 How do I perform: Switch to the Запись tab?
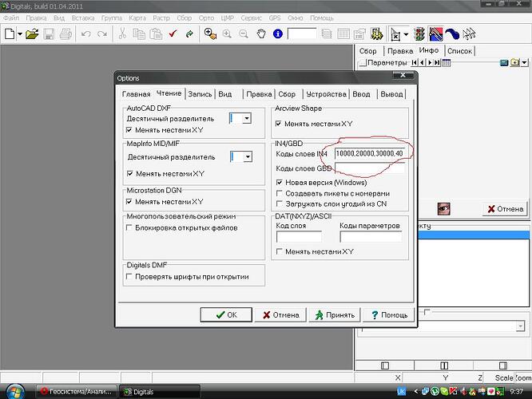[x=200, y=94]
